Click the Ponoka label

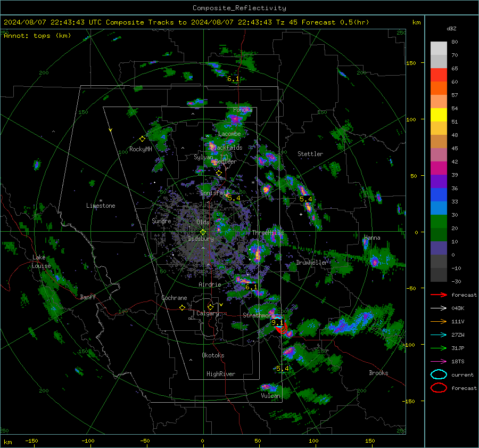coord(243,110)
